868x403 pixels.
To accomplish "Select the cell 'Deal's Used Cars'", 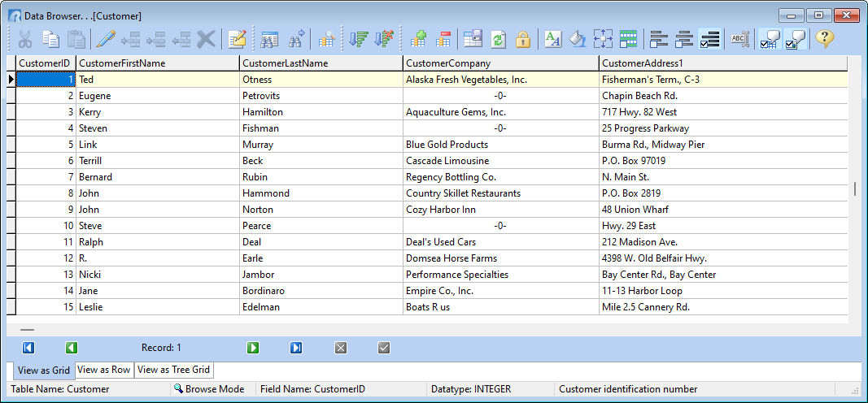I will point(501,242).
